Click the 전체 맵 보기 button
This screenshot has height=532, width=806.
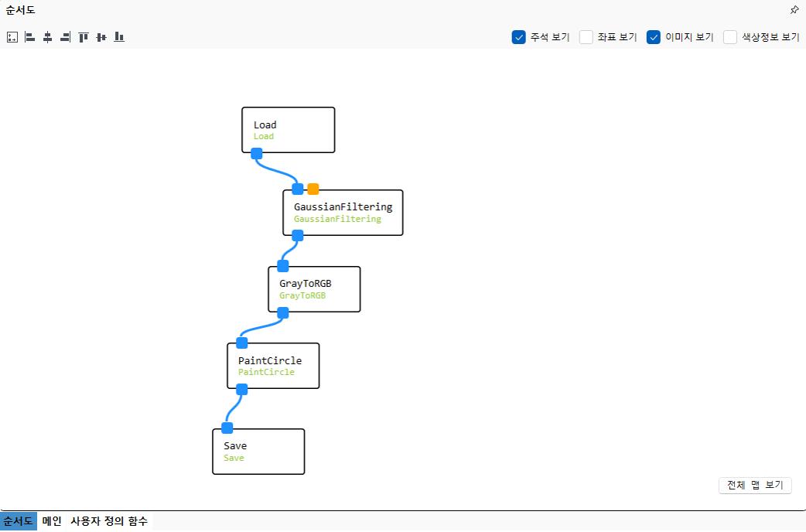click(755, 486)
